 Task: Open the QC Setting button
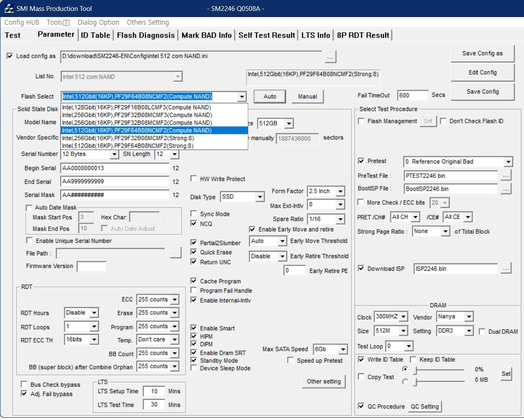click(x=425, y=406)
